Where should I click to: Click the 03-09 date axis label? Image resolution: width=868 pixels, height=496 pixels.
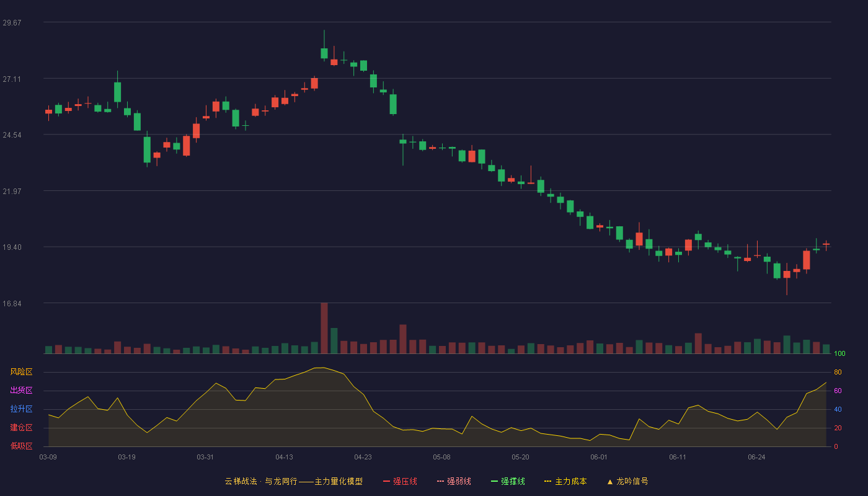(48, 457)
